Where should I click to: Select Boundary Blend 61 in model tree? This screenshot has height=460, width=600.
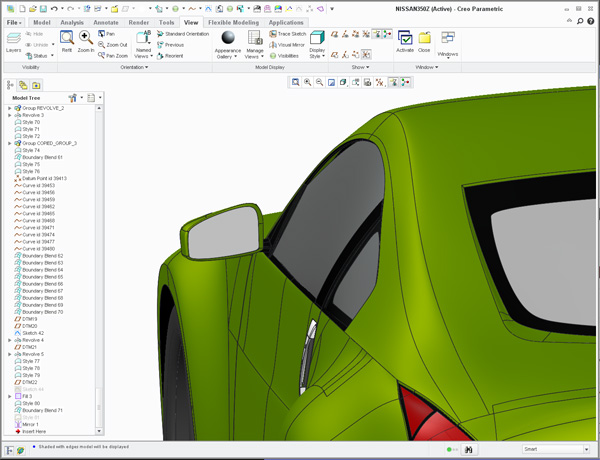[x=42, y=157]
